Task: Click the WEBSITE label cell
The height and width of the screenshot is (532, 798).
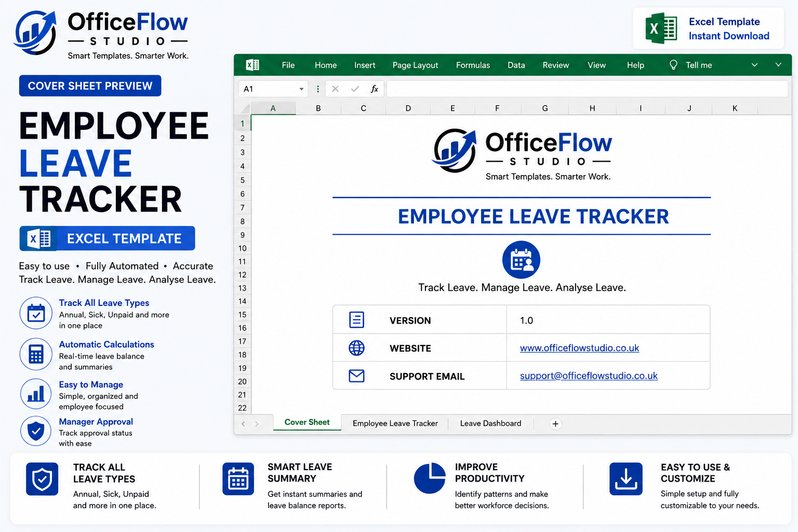Action: [x=410, y=348]
